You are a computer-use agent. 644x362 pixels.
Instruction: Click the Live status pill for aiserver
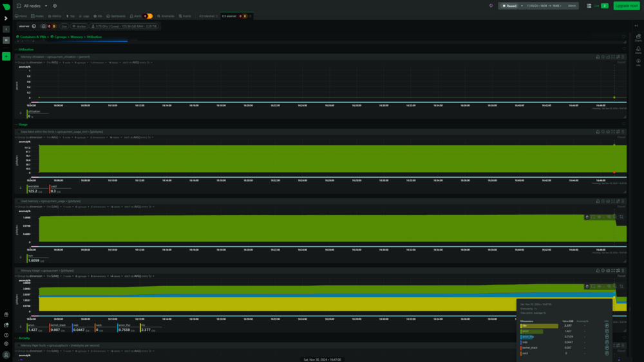64,26
